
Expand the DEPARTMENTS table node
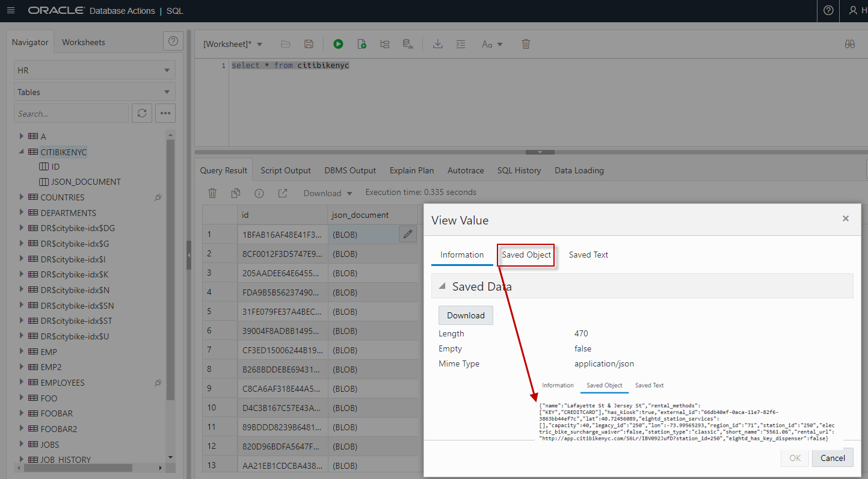click(x=22, y=212)
